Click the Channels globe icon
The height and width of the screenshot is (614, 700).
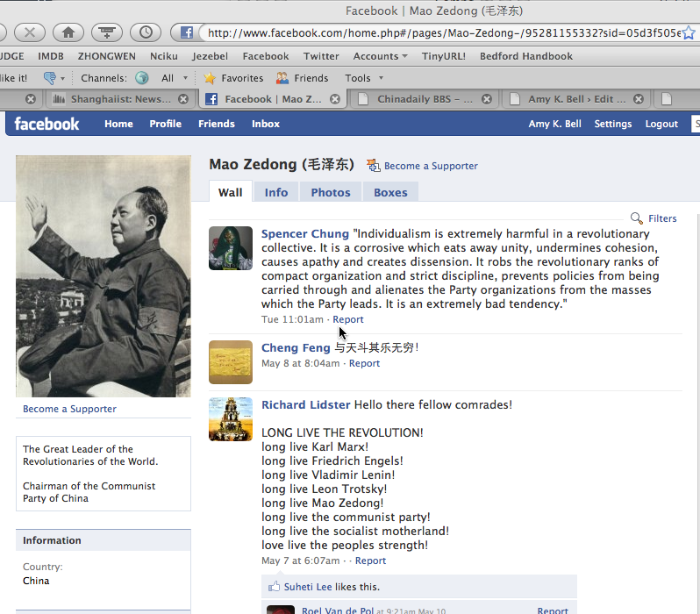142,78
